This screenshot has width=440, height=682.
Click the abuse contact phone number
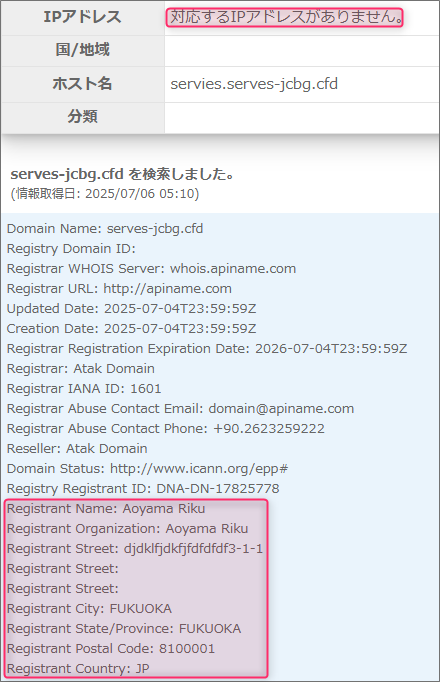pyautogui.click(x=269, y=428)
